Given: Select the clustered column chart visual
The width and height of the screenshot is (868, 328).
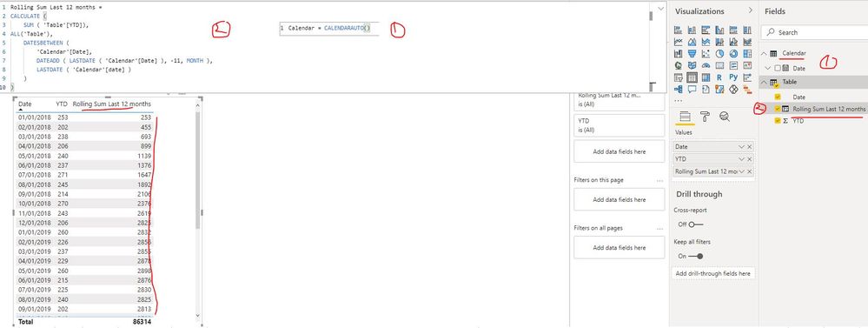Looking at the screenshot, I should coord(719,30).
